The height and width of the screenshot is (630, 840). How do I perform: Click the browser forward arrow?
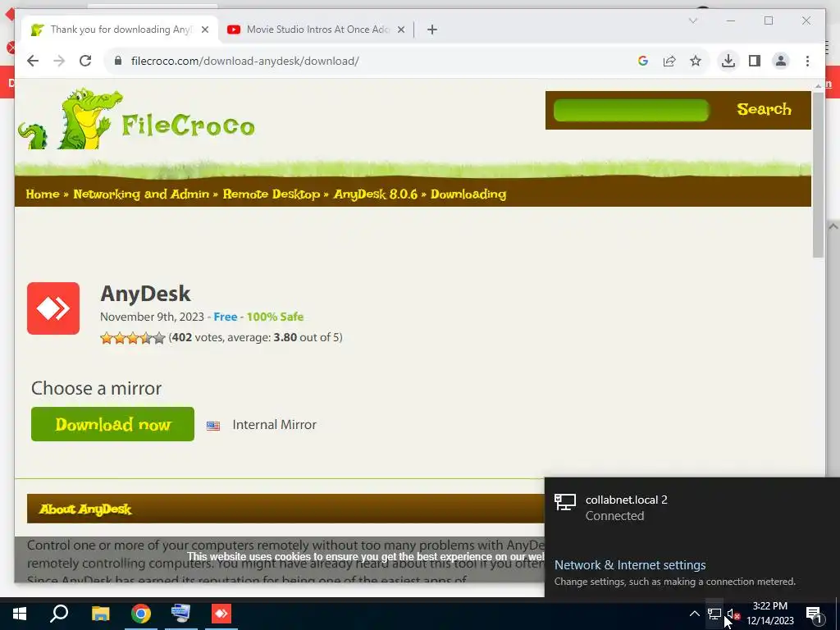pos(59,61)
